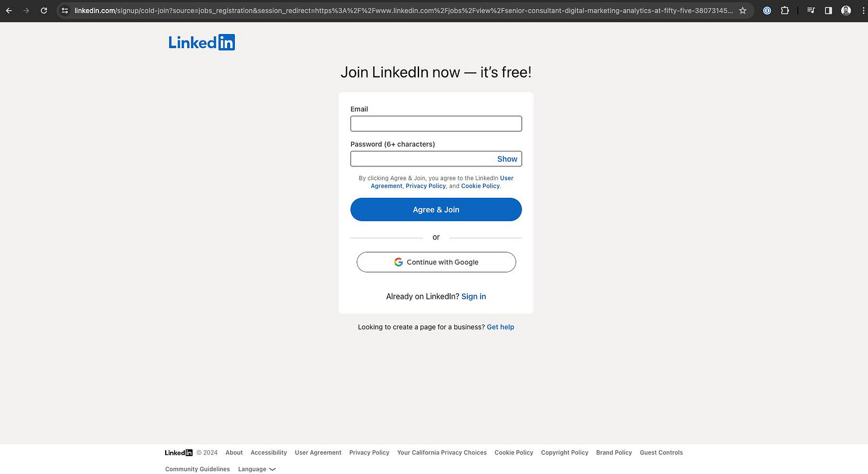The height and width of the screenshot is (474, 868).
Task: Click the Agree & Join button
Action: [436, 209]
